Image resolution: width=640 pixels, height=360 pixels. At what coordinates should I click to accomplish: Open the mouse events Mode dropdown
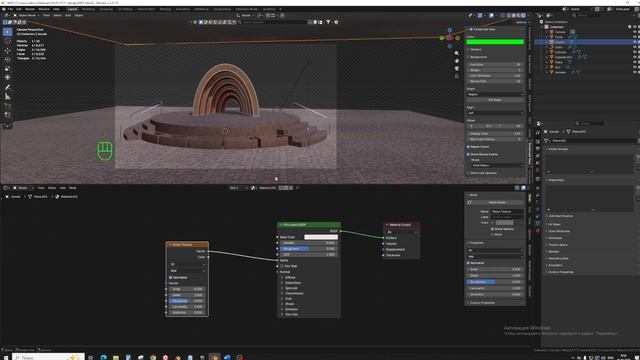pos(498,165)
